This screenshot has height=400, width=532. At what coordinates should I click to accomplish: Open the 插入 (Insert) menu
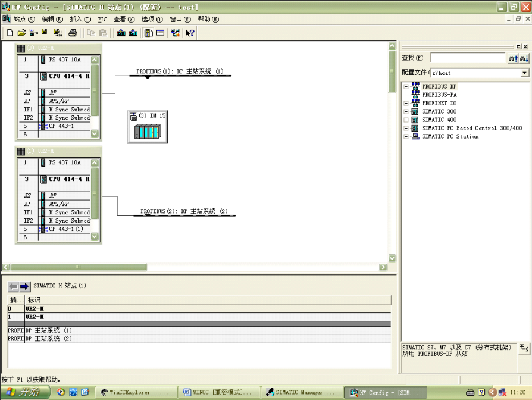pos(80,19)
